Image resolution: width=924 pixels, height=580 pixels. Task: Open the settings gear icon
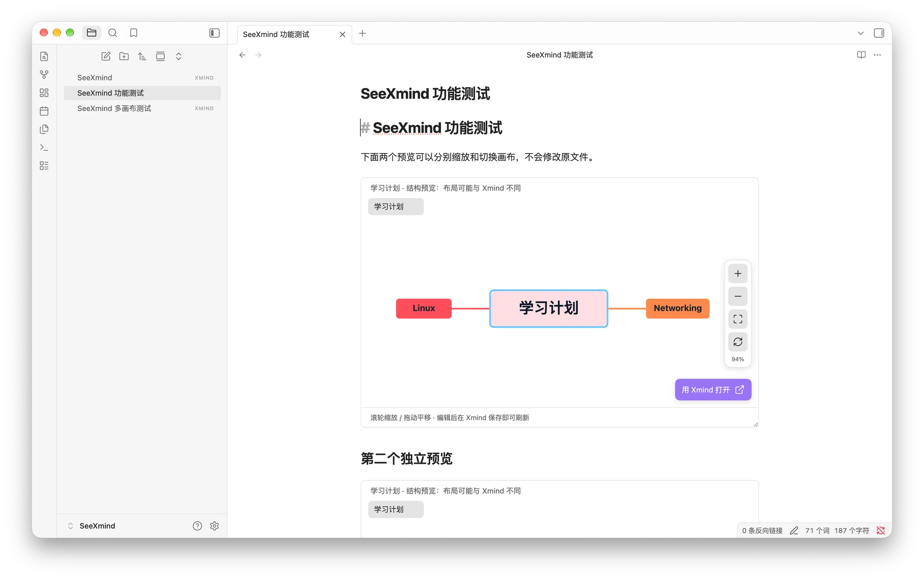point(214,526)
